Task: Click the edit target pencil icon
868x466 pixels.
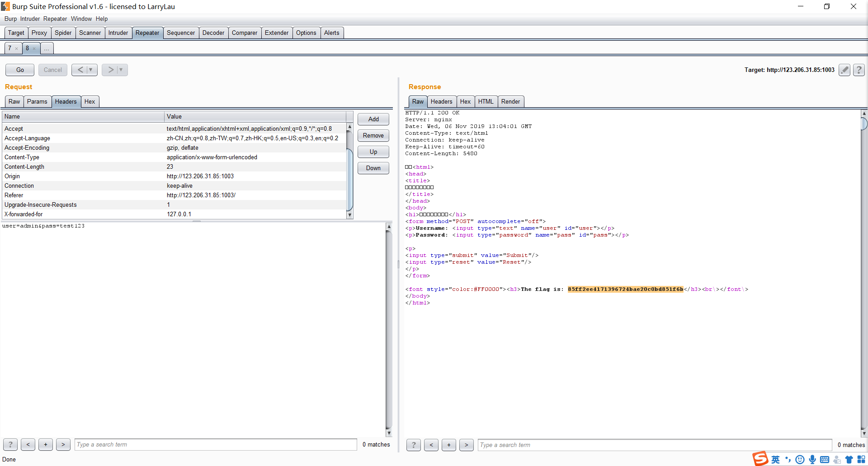Action: 844,70
